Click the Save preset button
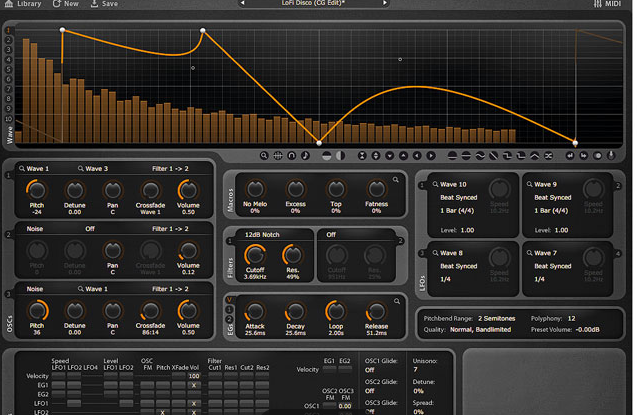The width and height of the screenshot is (641, 415). [x=104, y=4]
